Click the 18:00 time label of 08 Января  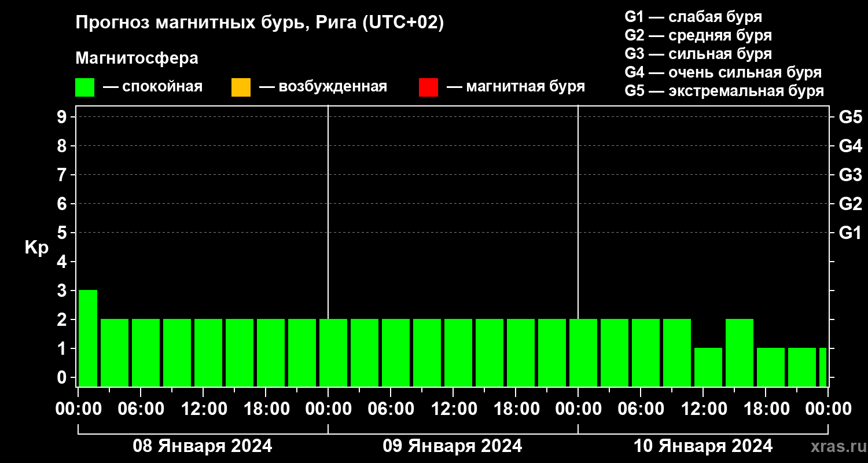(266, 409)
